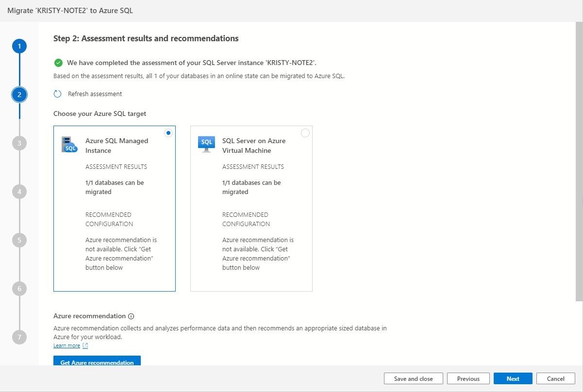Proceed with the Next button
Viewport: 583px width, 392px height.
(x=513, y=379)
